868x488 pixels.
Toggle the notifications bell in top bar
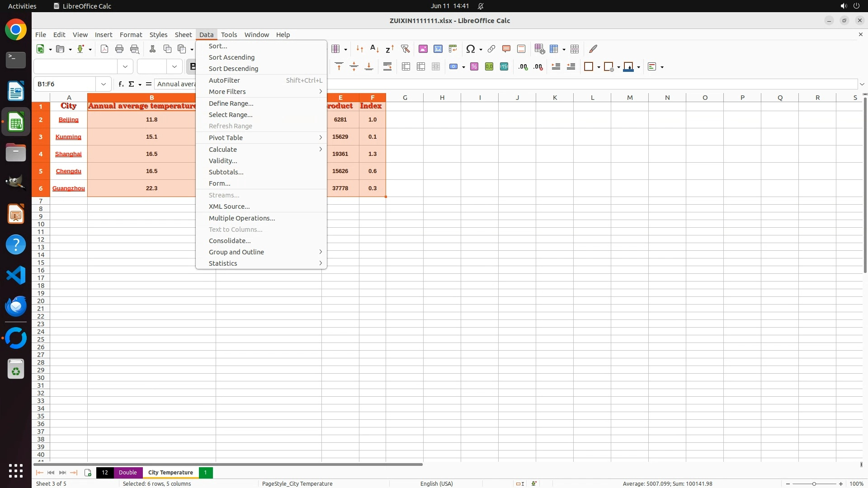pyautogui.click(x=481, y=6)
